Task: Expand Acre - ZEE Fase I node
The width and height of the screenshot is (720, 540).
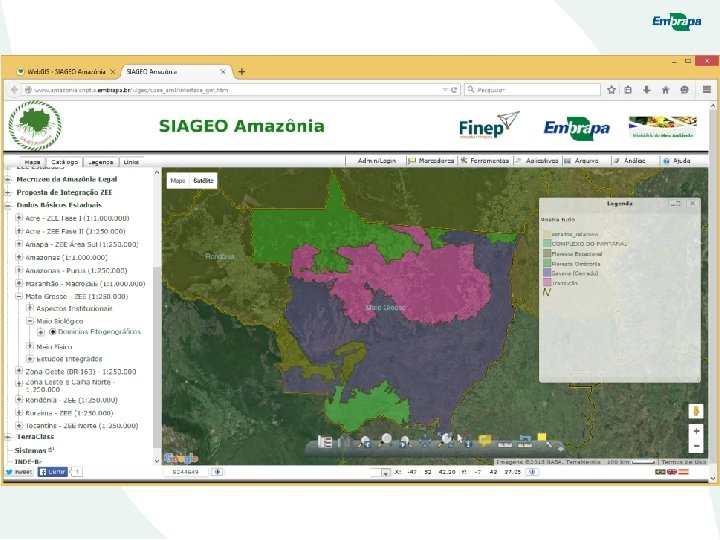Action: pyautogui.click(x=19, y=218)
